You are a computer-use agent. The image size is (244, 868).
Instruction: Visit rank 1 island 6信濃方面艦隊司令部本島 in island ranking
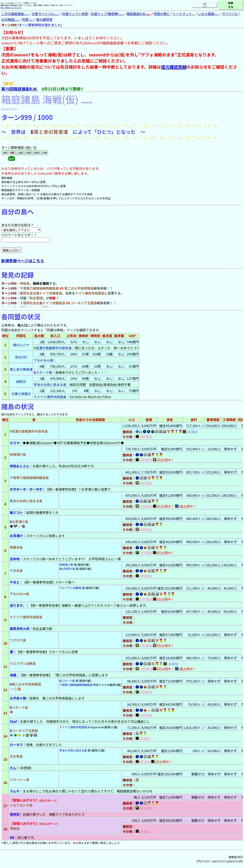[29, 431]
